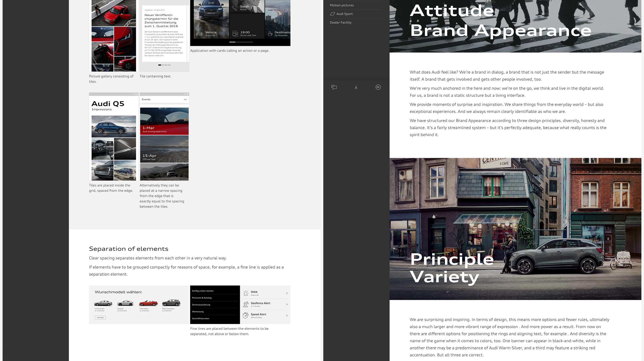Click the DWA alarm light icon
644x361 pixels.
[x=246, y=293]
